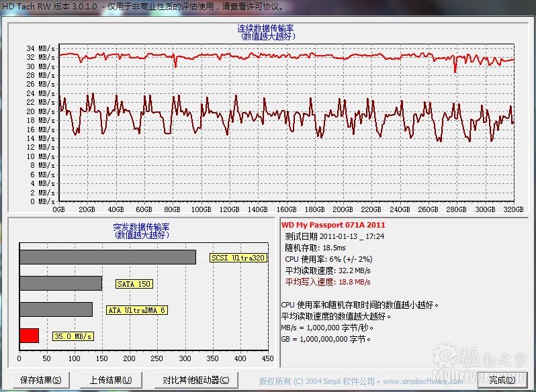The height and width of the screenshot is (392, 536).
Task: Click the SATA 150 yellow label
Action: pos(134,284)
